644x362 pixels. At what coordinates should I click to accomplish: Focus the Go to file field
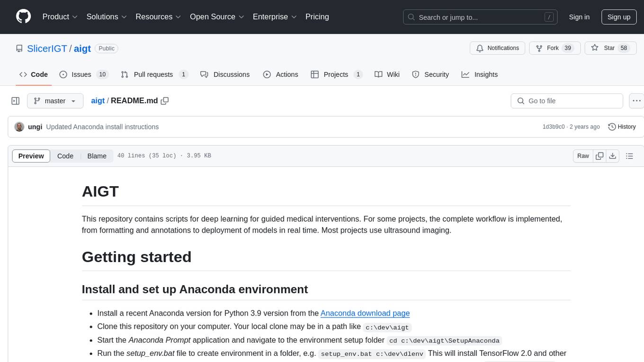(567, 101)
